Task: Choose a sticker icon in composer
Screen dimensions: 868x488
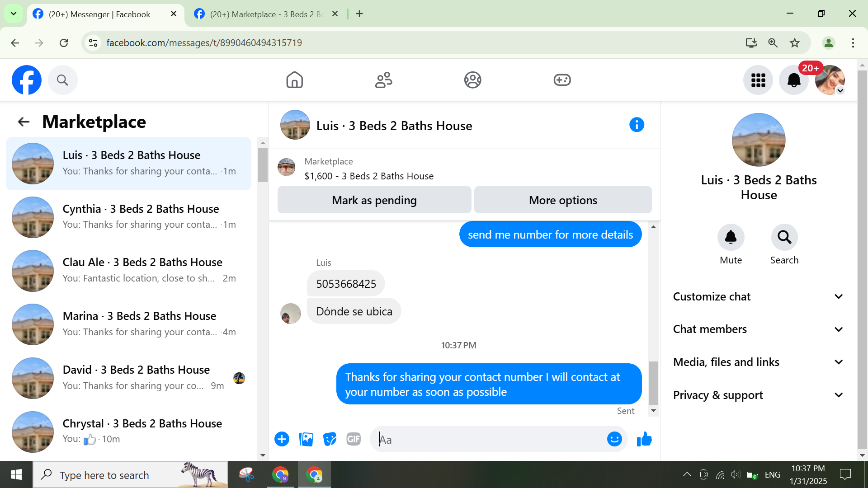Action: (330, 439)
